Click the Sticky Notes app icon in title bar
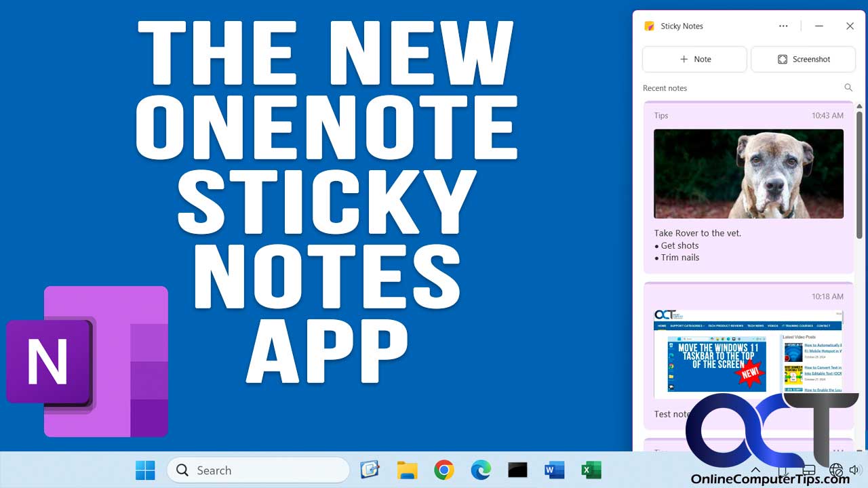Screen dimensions: 868x488 pos(650,26)
